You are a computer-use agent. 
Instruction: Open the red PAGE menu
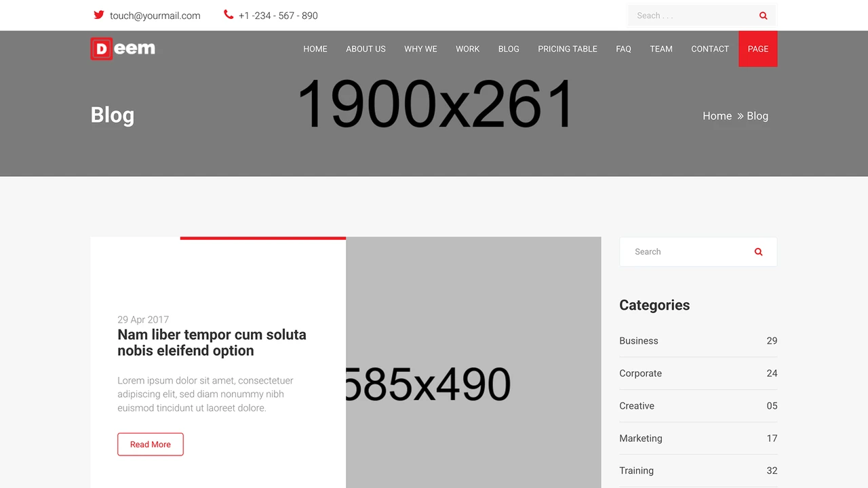(x=758, y=49)
